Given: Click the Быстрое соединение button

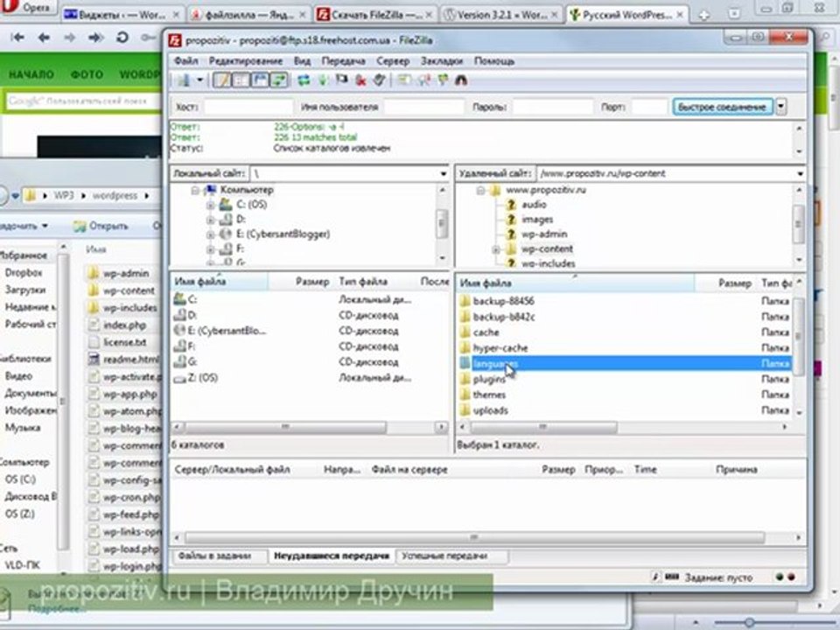Looking at the screenshot, I should click(x=722, y=107).
